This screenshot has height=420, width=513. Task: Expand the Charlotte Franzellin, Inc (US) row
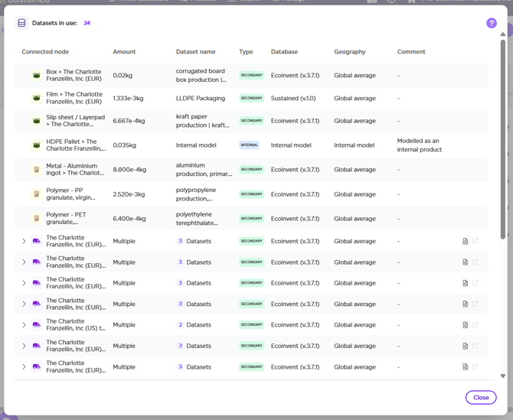24,324
